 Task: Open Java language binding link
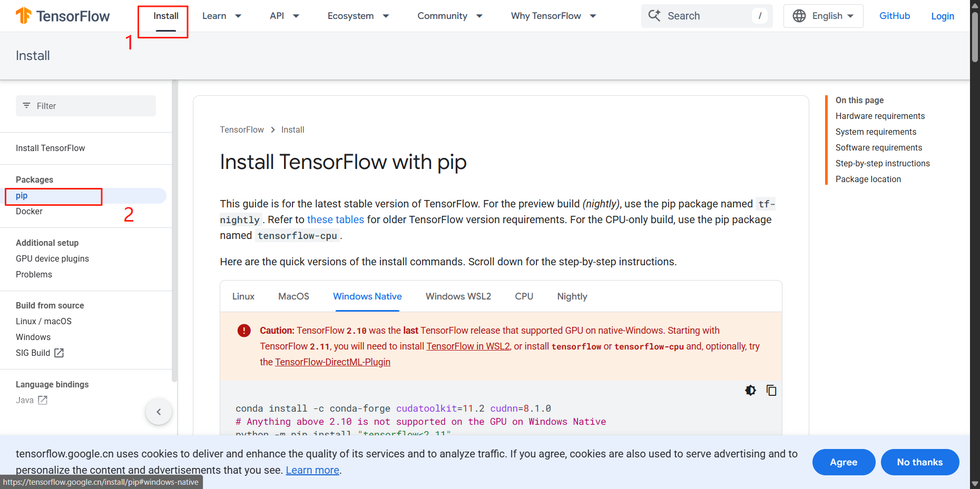click(25, 401)
